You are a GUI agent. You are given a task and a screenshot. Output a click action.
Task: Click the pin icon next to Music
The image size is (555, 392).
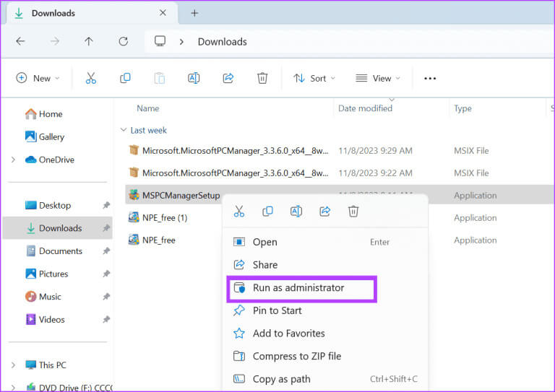pos(106,297)
